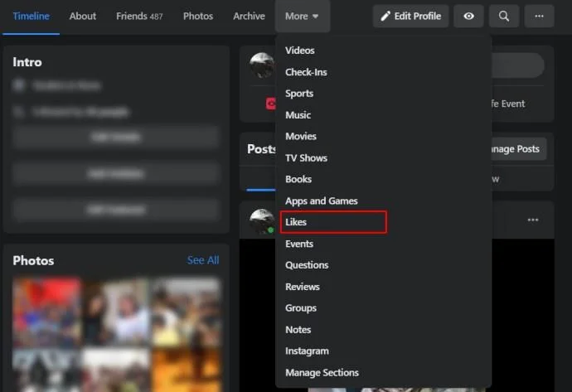This screenshot has width=572, height=392.
Task: Open the About tab
Action: click(83, 16)
